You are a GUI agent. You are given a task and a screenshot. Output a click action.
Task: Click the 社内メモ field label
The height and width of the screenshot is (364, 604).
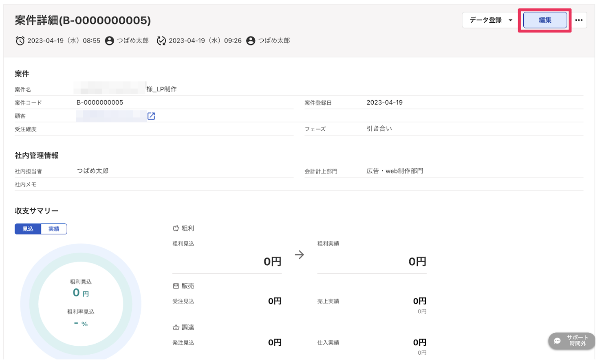pos(25,184)
